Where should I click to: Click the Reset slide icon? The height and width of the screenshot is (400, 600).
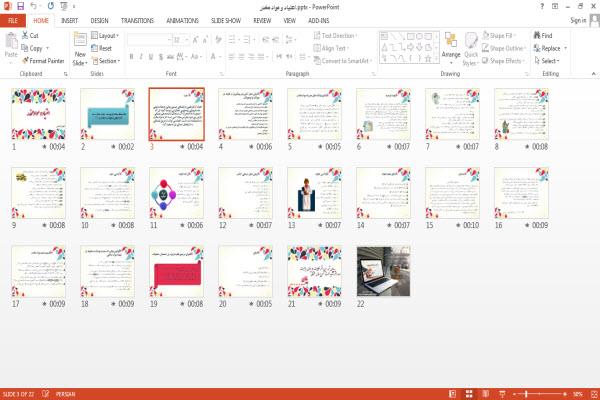pos(95,48)
